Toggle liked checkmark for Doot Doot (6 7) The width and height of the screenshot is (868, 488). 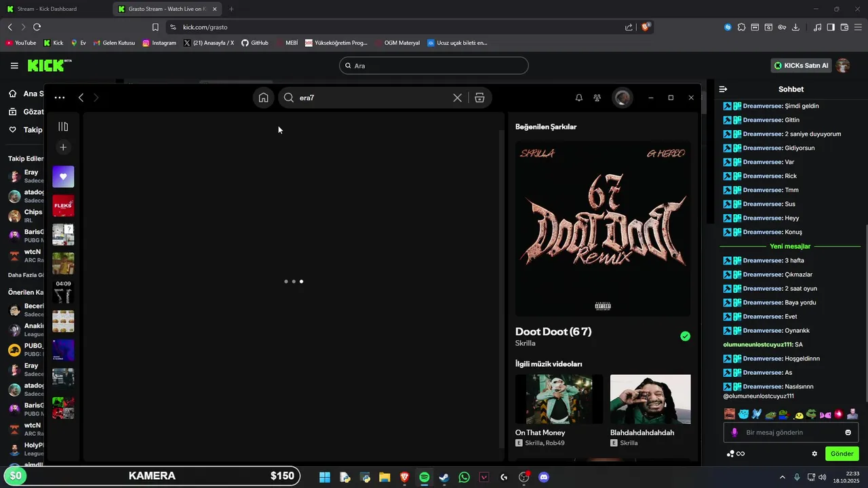point(685,336)
